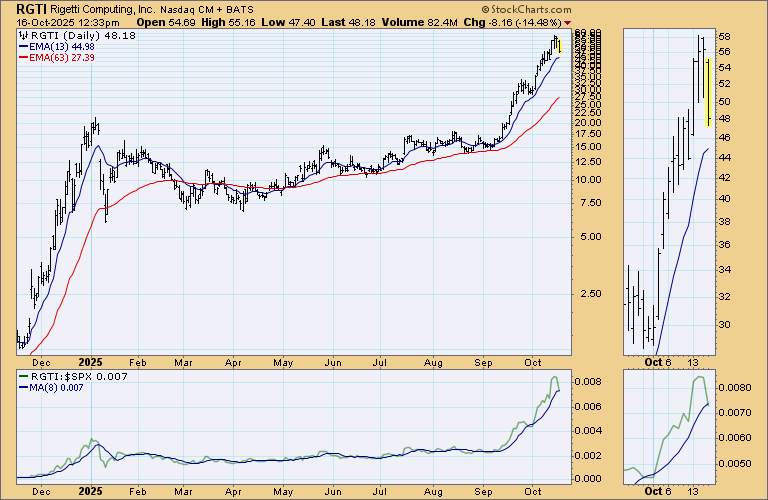Click the red EMA(63) legend line swatch
Screen dimensions: 768x500
[24, 58]
